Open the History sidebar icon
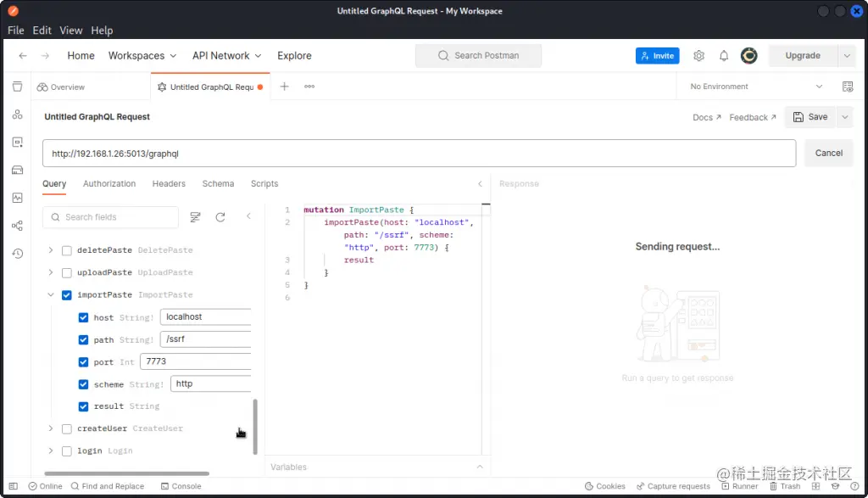This screenshot has height=498, width=868. pos(17,253)
